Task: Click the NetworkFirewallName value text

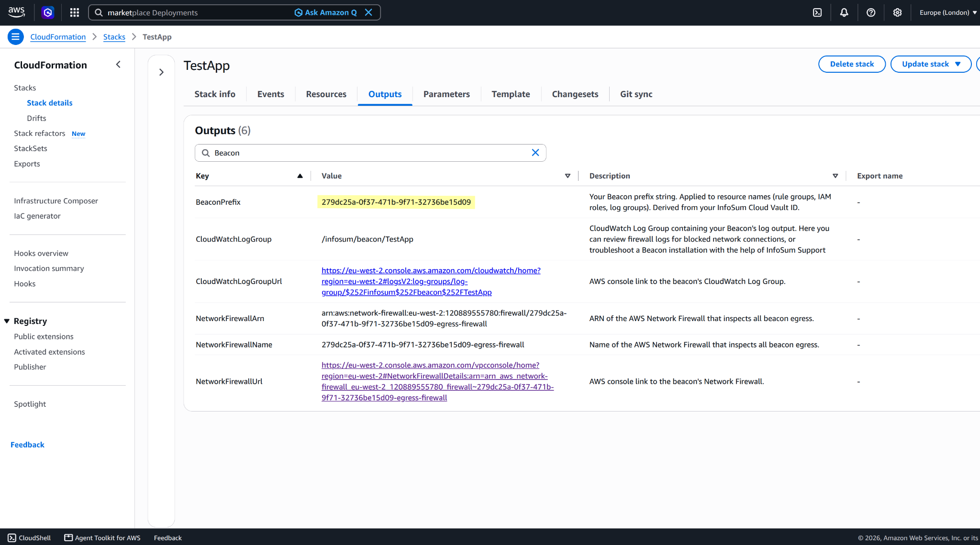Action: click(423, 345)
